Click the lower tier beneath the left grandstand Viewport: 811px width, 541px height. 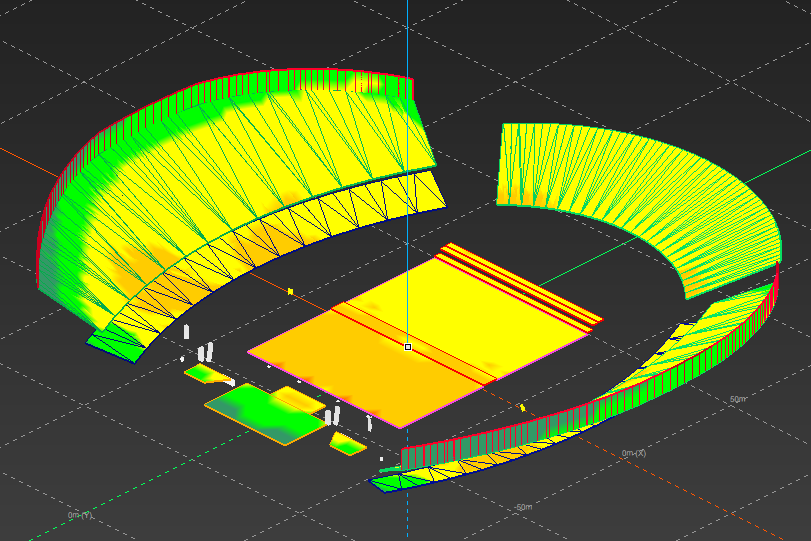coord(300,230)
